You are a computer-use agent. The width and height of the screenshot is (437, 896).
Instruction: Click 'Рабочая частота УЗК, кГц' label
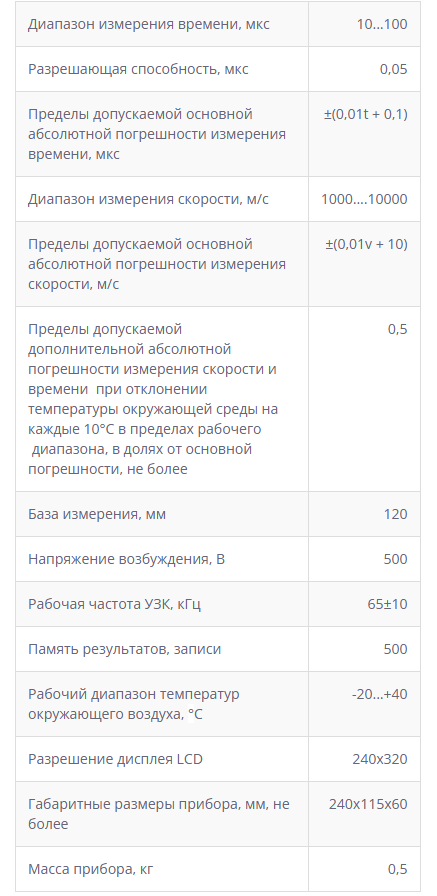114,605
